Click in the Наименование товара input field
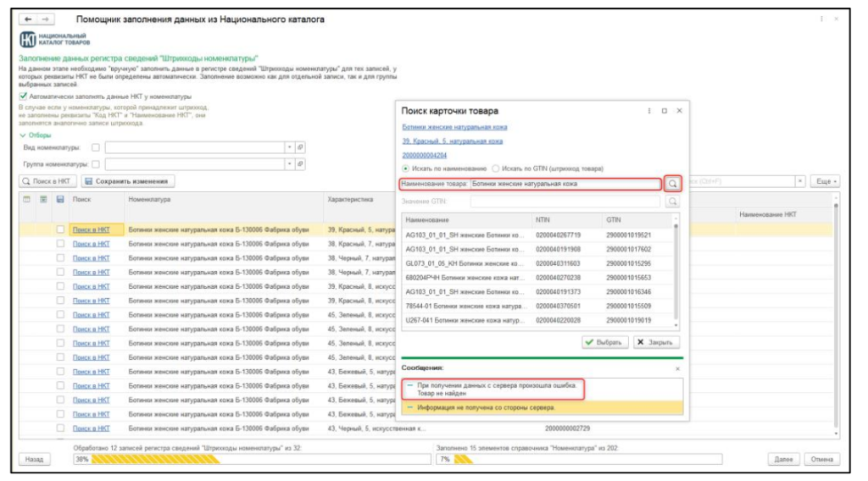Image resolution: width=868 pixels, height=481 pixels. coord(564,183)
